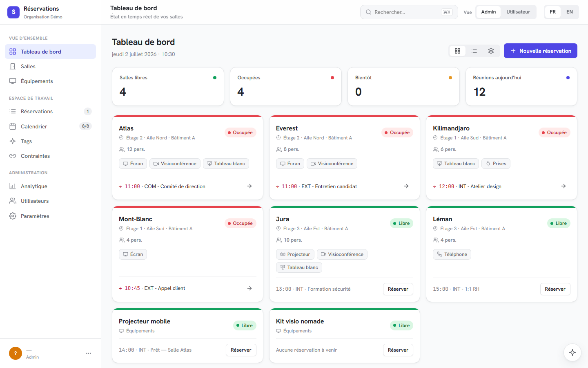
Task: Réserver the Jura room
Action: [x=398, y=289]
